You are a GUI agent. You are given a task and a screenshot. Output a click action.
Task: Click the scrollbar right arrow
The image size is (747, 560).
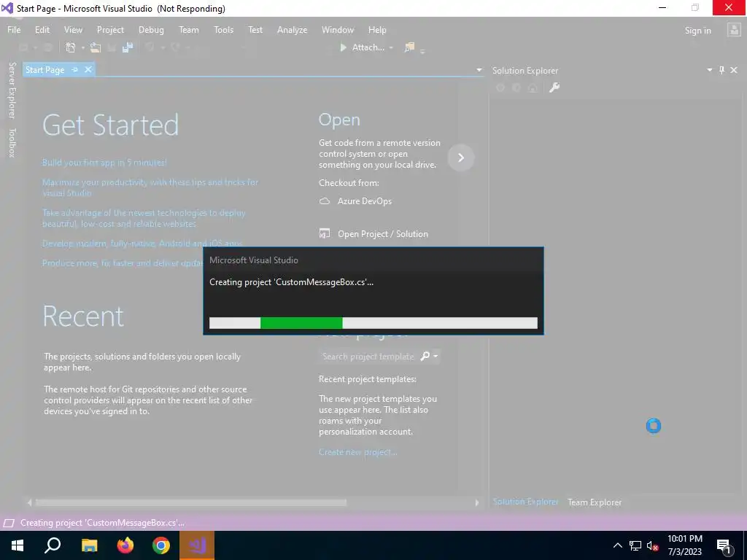coord(477,502)
